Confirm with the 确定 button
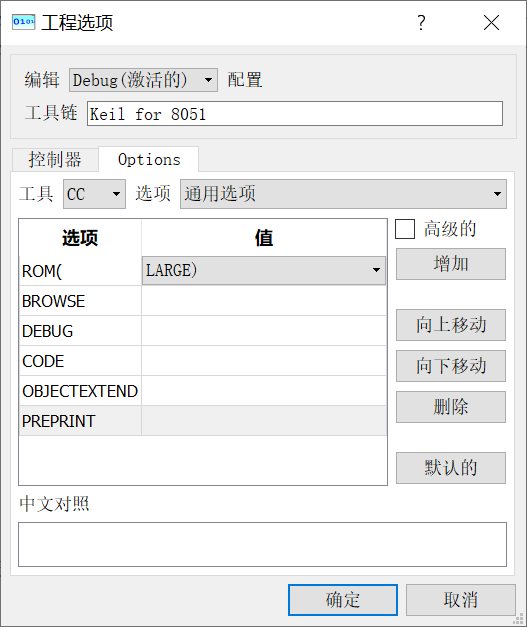Screen dimensions: 527x627 [x=343, y=600]
